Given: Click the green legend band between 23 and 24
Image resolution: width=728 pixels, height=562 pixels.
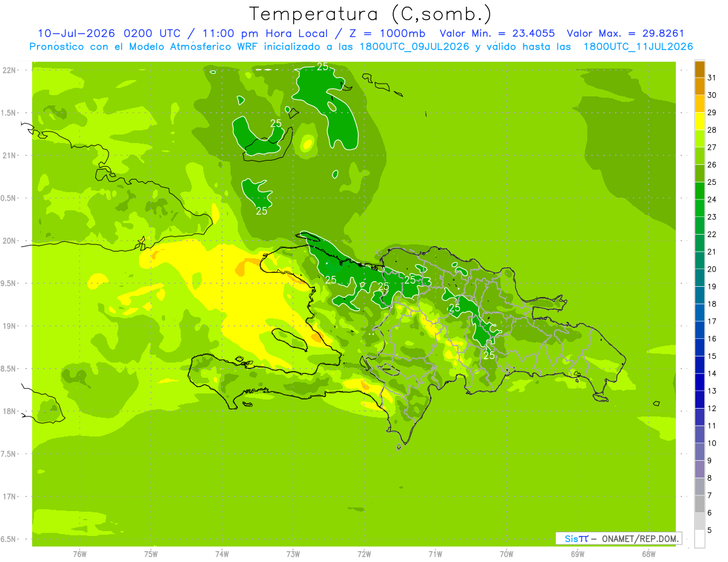Looking at the screenshot, I should click(699, 208).
